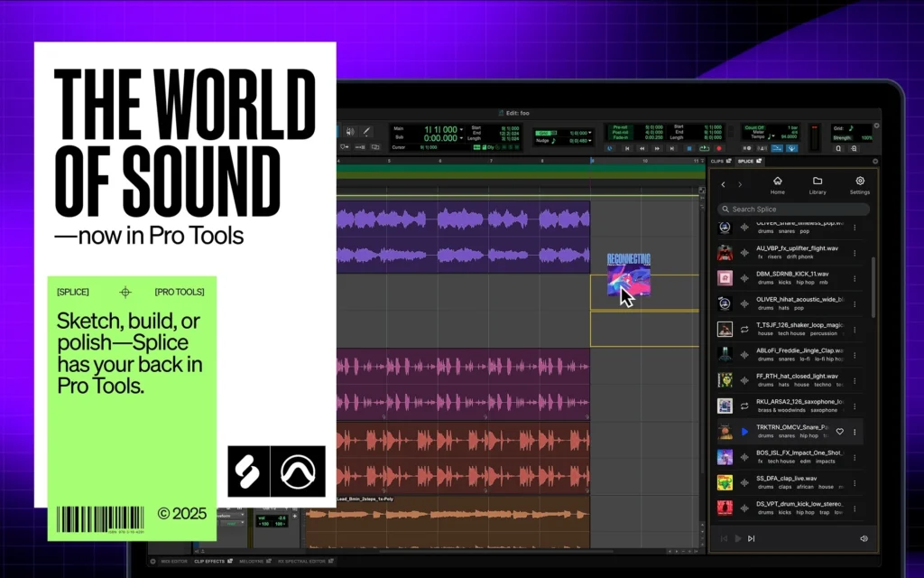
Task: Click the back arrow in the Splice panel
Action: [724, 184]
